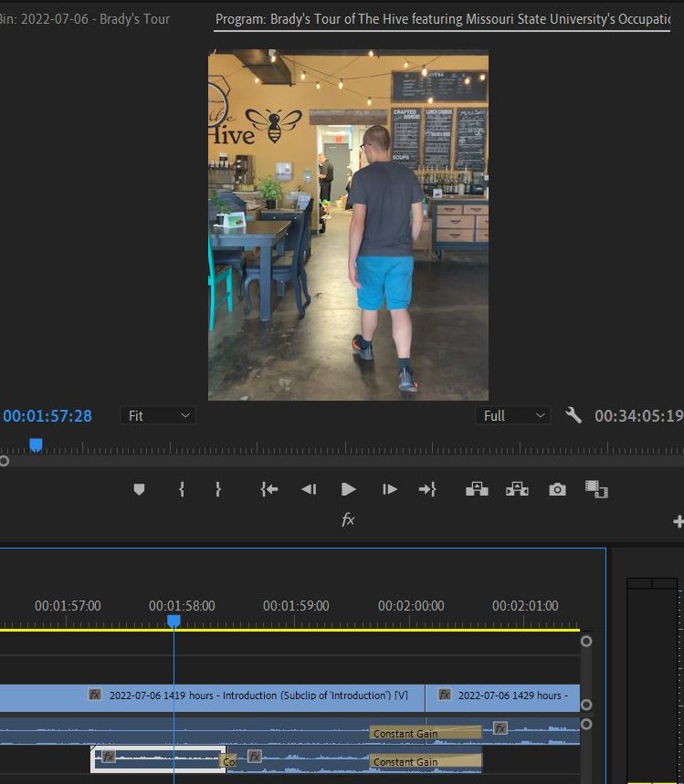
Task: Go to Out point button
Action: 427,489
